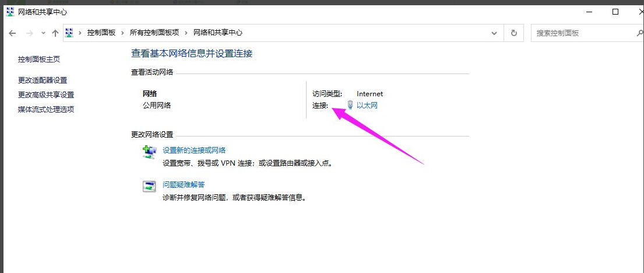Open the recent locations dropdown arrow
The width and height of the screenshot is (644, 273).
pos(43,33)
